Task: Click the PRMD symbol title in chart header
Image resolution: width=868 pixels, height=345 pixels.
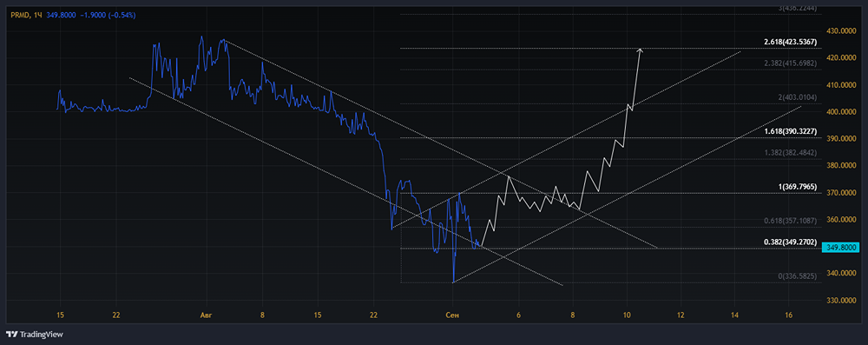Action: 20,15
